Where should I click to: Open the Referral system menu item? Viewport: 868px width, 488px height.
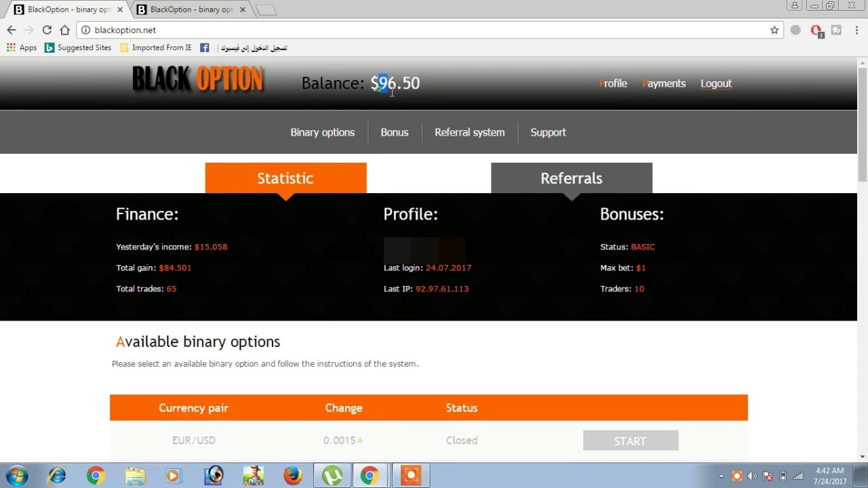pos(469,132)
